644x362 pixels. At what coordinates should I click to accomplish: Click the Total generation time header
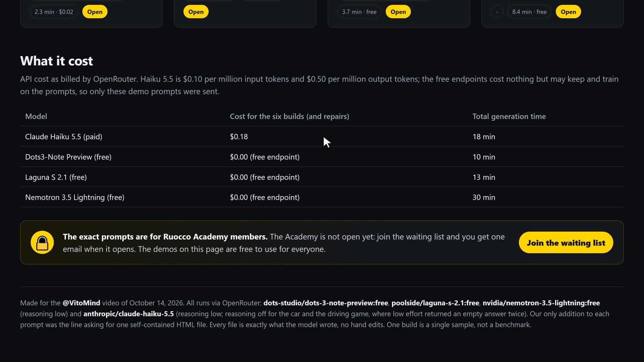[x=509, y=116]
